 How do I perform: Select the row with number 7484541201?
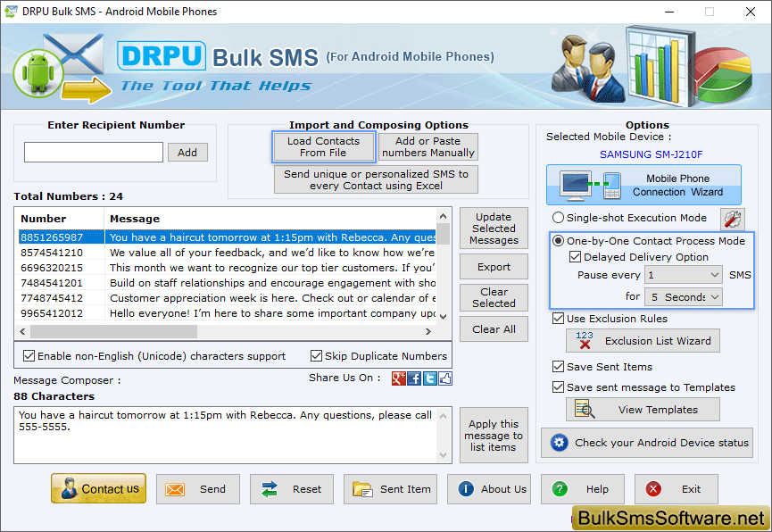click(228, 283)
